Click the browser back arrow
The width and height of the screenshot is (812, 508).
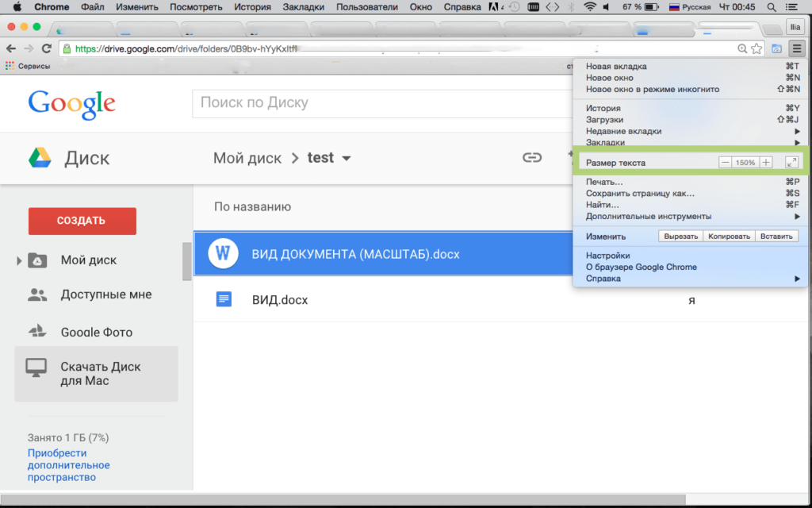coord(11,48)
